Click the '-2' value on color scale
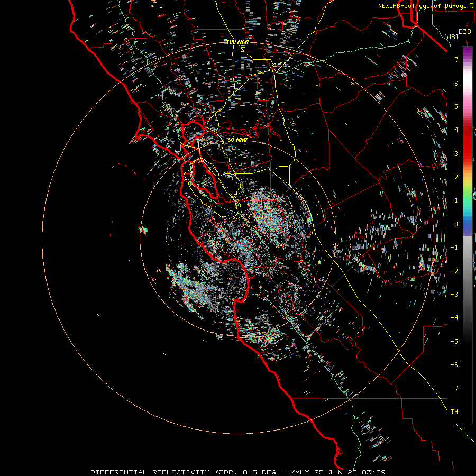The height and width of the screenshot is (476, 476). (454, 271)
